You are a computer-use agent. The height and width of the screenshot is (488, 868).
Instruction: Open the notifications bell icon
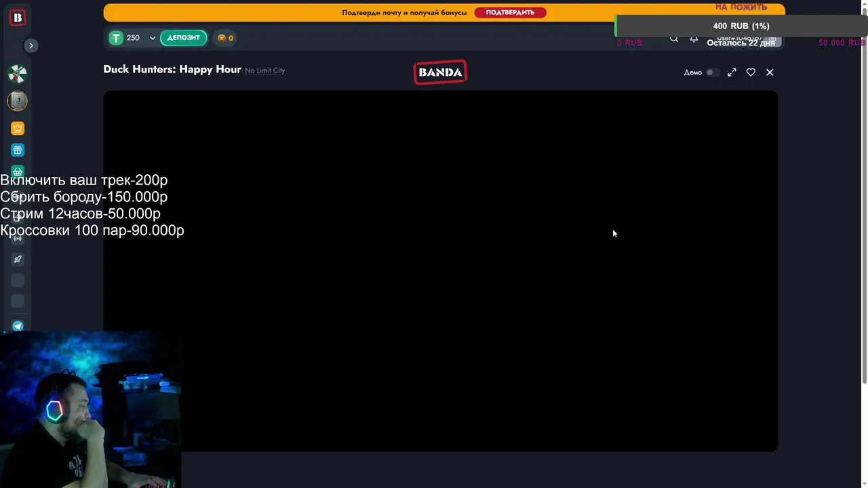click(x=694, y=39)
